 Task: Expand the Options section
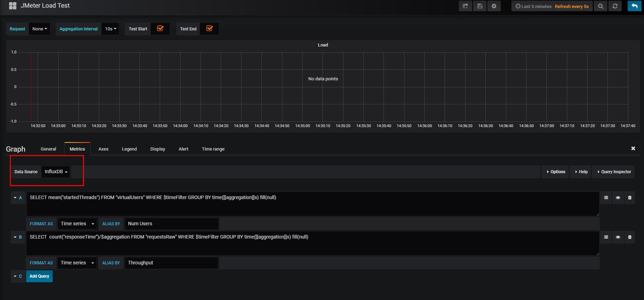point(555,172)
